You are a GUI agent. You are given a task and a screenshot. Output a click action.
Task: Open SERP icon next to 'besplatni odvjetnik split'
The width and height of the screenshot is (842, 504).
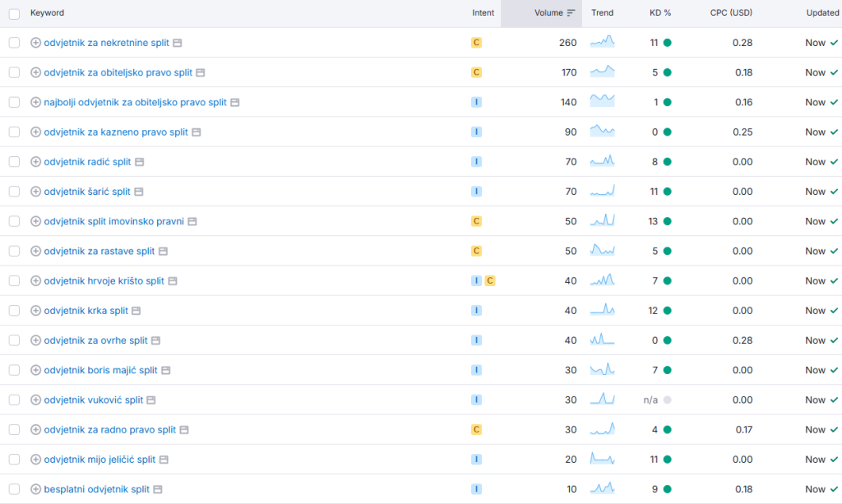(x=158, y=489)
